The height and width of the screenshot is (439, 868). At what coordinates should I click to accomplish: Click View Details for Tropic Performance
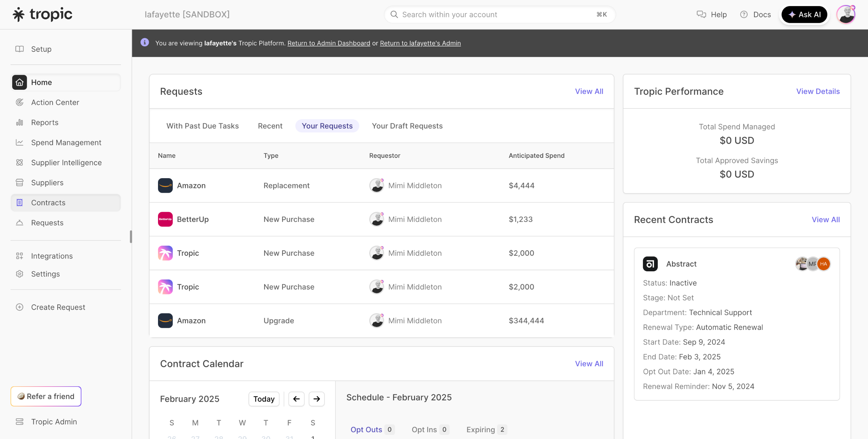click(x=818, y=91)
